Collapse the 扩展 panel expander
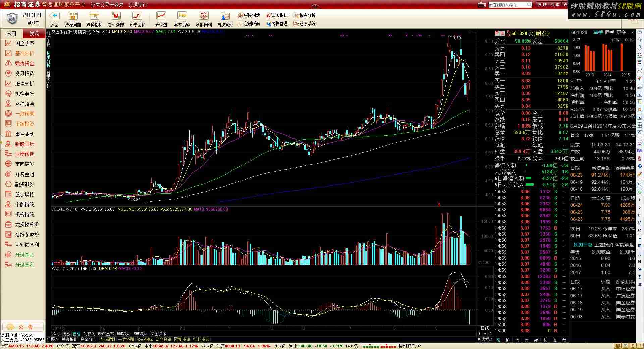The image size is (644, 349). tap(53, 339)
